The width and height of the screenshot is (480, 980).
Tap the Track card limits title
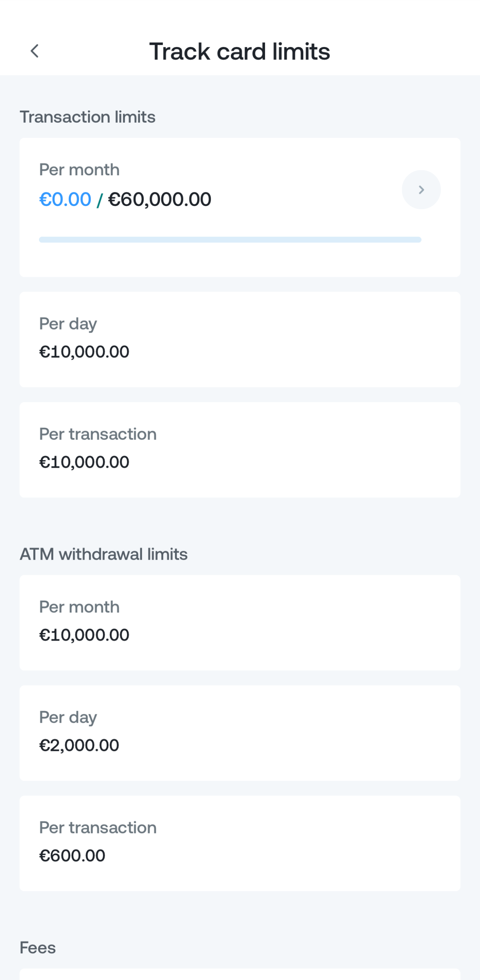[240, 51]
